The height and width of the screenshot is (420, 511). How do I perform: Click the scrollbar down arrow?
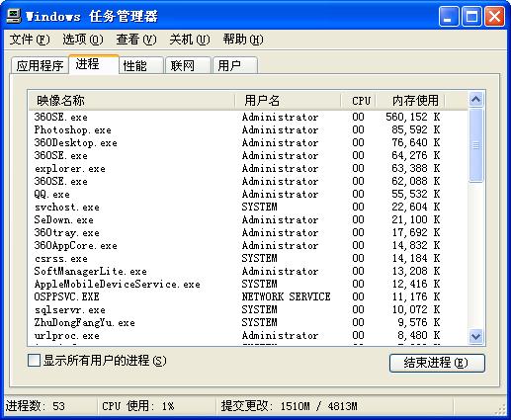[475, 336]
